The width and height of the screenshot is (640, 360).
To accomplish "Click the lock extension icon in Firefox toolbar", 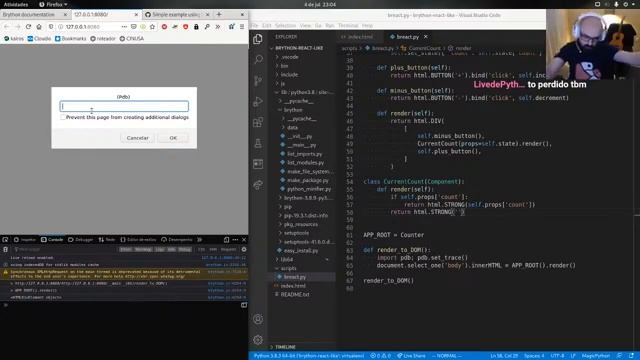I will (x=196, y=27).
